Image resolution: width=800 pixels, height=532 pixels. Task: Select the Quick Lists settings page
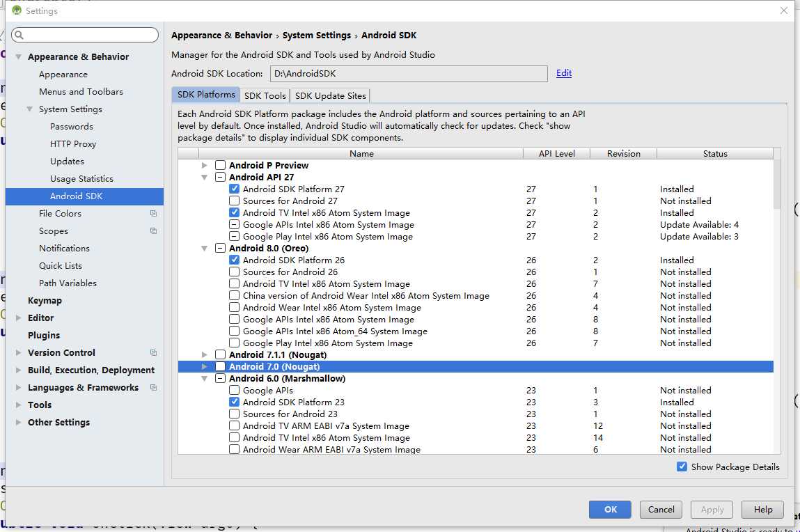pyautogui.click(x=60, y=266)
